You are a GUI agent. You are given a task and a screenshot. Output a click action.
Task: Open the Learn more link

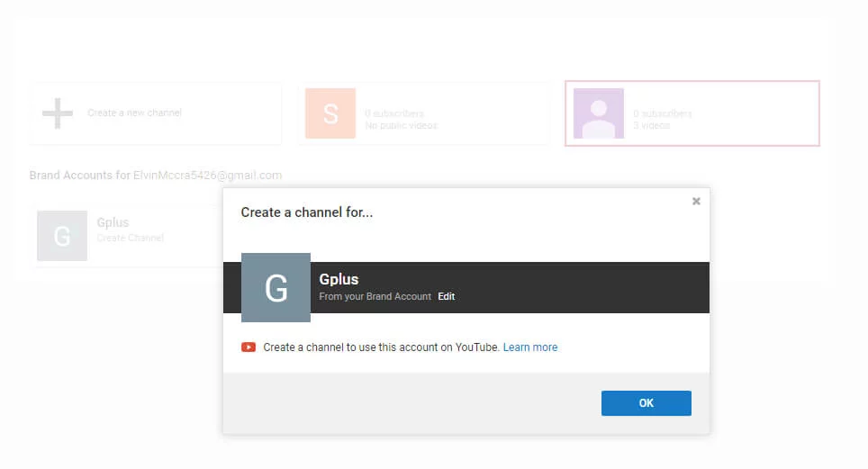tap(530, 347)
